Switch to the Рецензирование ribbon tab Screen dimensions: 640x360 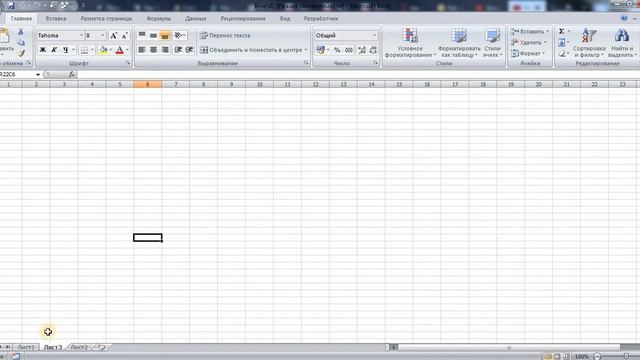point(243,19)
